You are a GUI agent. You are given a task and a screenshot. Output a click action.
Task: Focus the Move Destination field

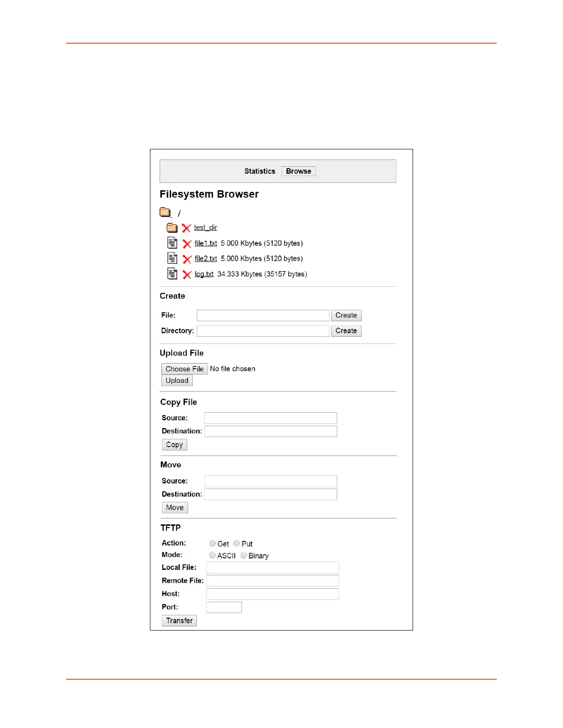(270, 494)
